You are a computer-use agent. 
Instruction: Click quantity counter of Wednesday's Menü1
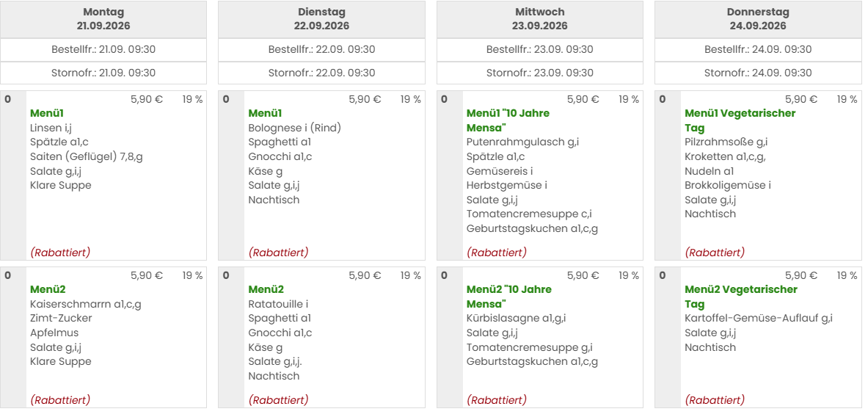pyautogui.click(x=444, y=100)
